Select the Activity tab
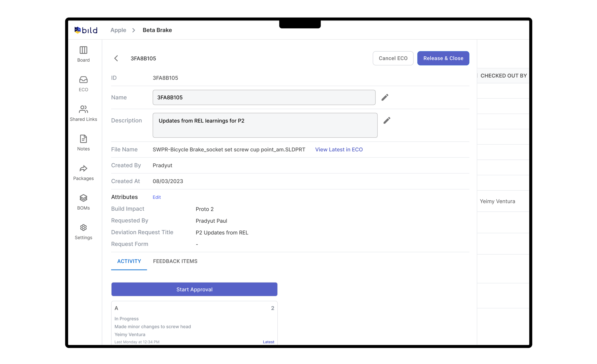Viewport: 597px width, 364px height. [129, 261]
